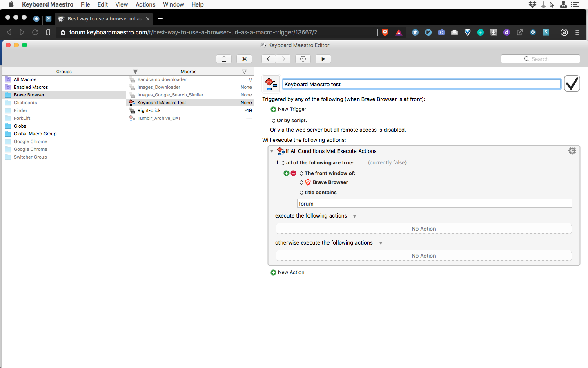Open the Brave hamburger menu
This screenshot has width=588, height=368.
(x=577, y=32)
